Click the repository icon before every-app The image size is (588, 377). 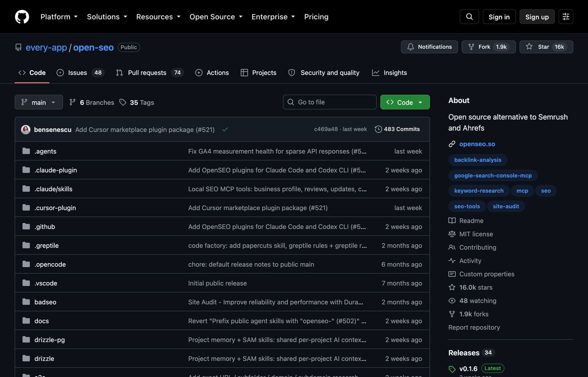pyautogui.click(x=18, y=47)
